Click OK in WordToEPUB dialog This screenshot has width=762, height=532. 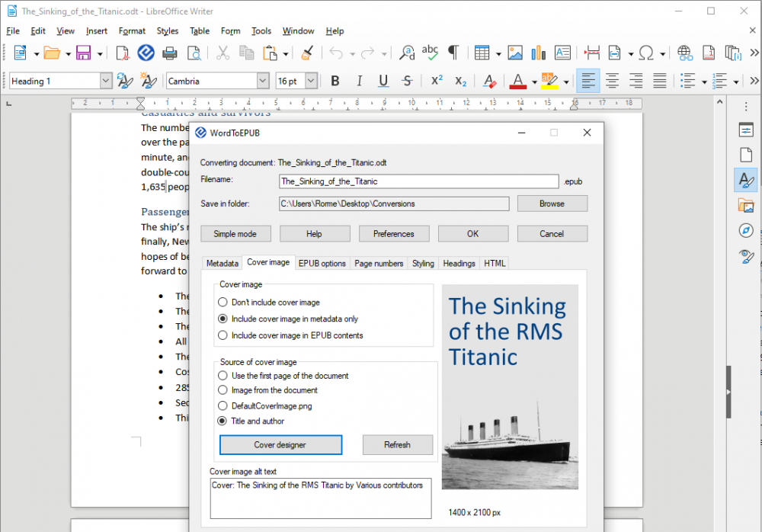pyautogui.click(x=473, y=233)
